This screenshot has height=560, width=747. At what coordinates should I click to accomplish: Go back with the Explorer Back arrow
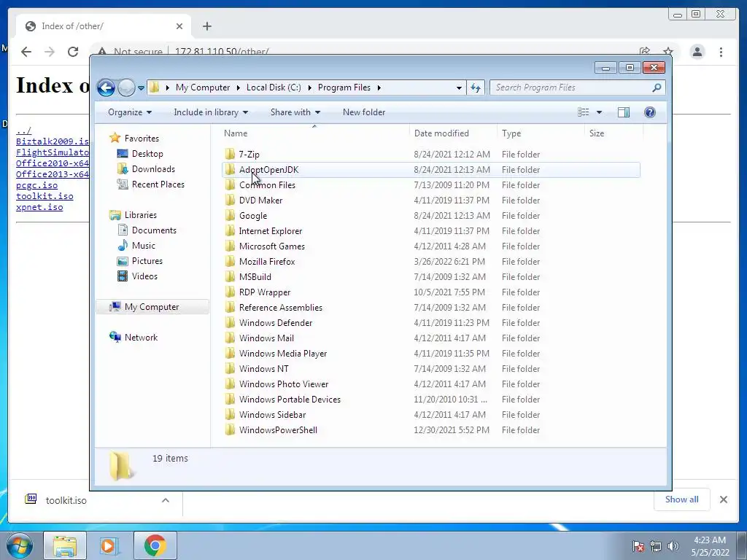pyautogui.click(x=106, y=87)
